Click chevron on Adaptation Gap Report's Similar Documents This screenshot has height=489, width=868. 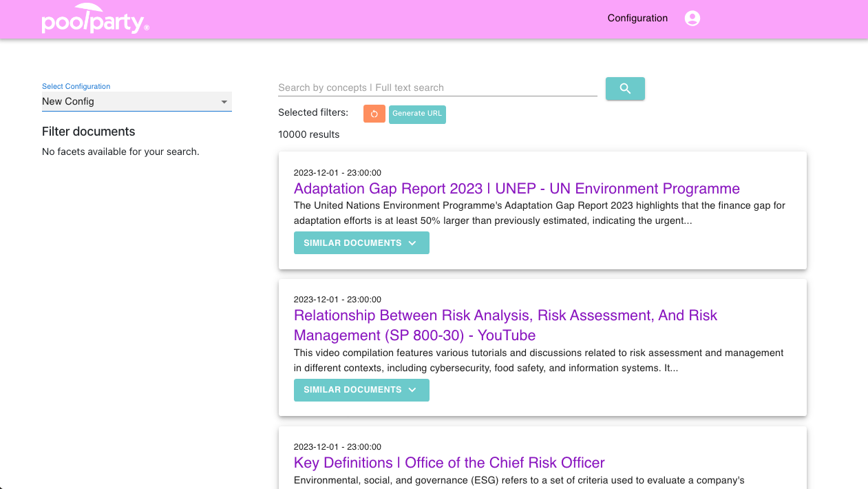tap(412, 243)
